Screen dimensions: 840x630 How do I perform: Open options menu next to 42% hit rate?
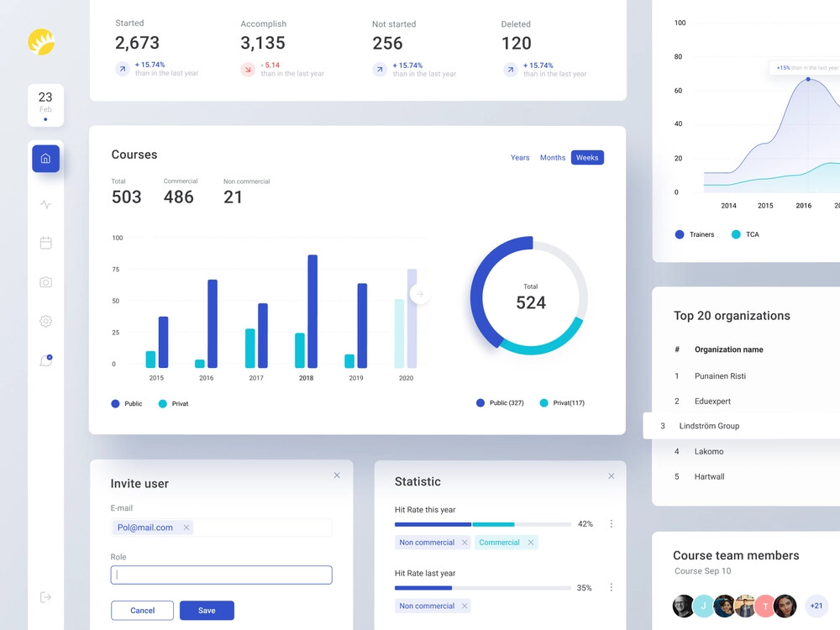coord(612,523)
